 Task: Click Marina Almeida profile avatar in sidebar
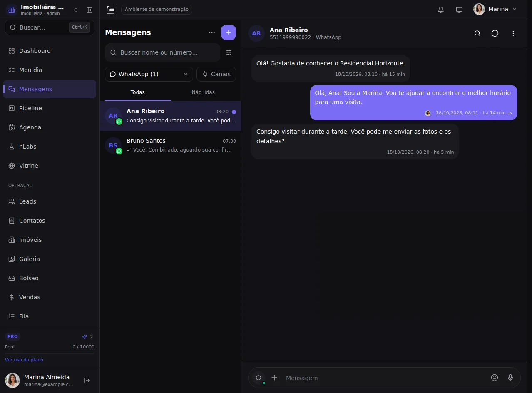point(12,381)
